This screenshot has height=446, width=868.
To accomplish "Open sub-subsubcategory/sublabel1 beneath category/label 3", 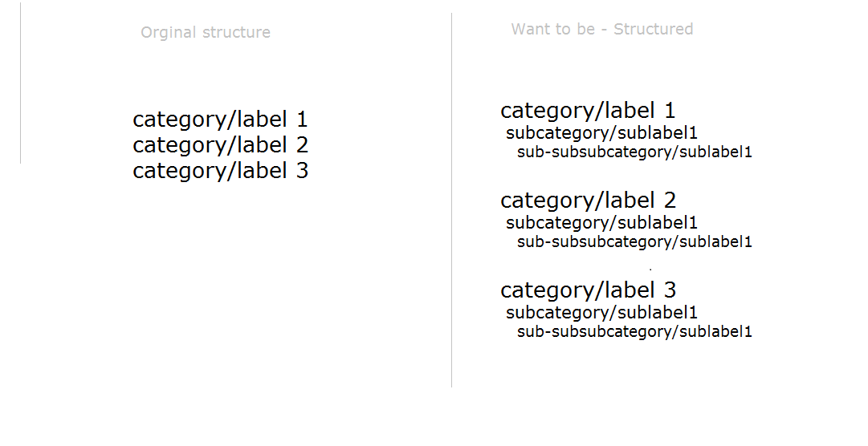I will [634, 331].
